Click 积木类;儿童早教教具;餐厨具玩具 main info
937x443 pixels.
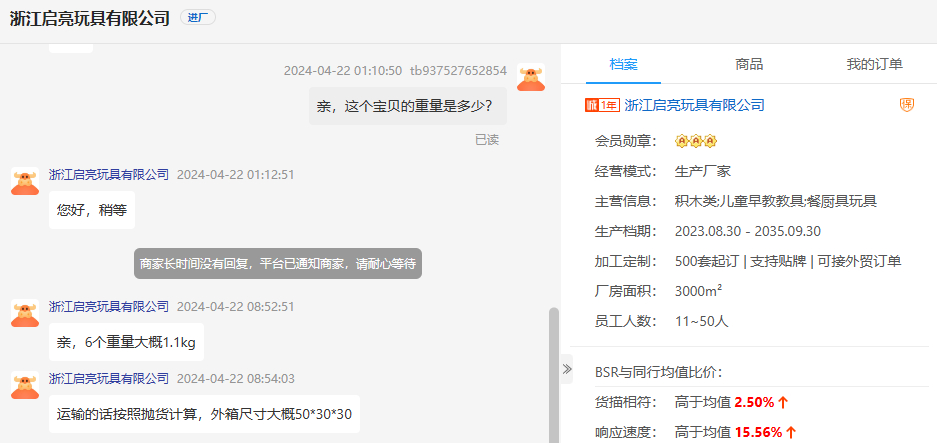[x=776, y=201]
